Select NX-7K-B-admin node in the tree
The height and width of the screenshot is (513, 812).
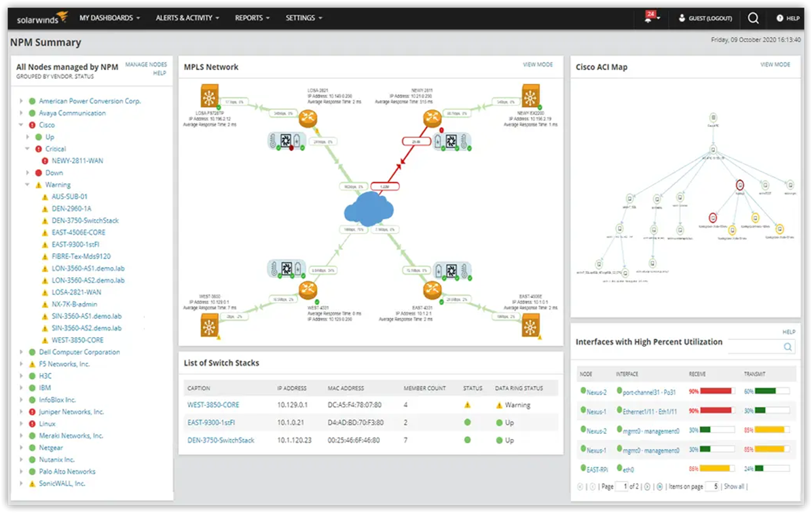point(75,304)
